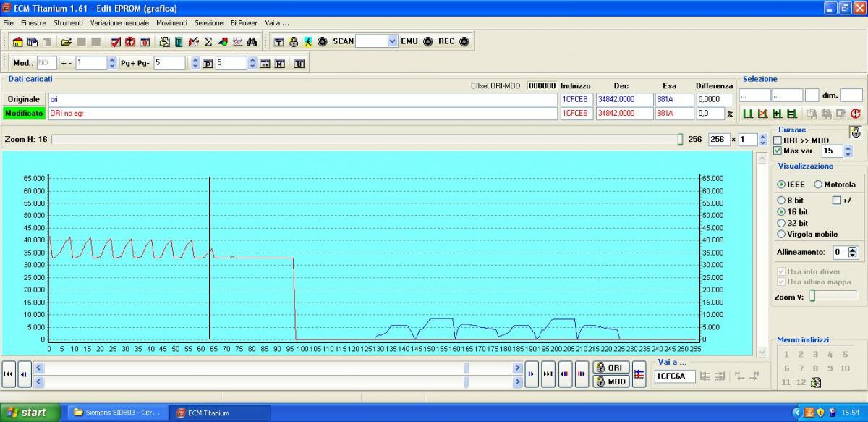The height and width of the screenshot is (422, 868).
Task: Click the red circular reset icon in Selezione
Action: tap(856, 114)
